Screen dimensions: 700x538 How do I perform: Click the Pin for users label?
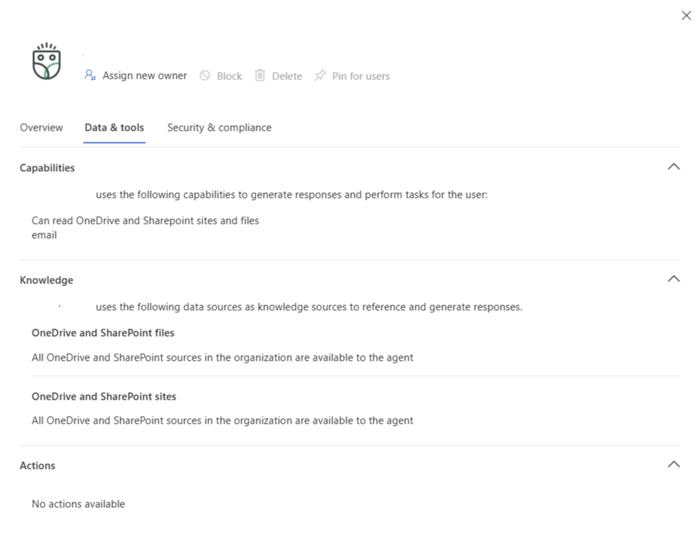coord(361,76)
